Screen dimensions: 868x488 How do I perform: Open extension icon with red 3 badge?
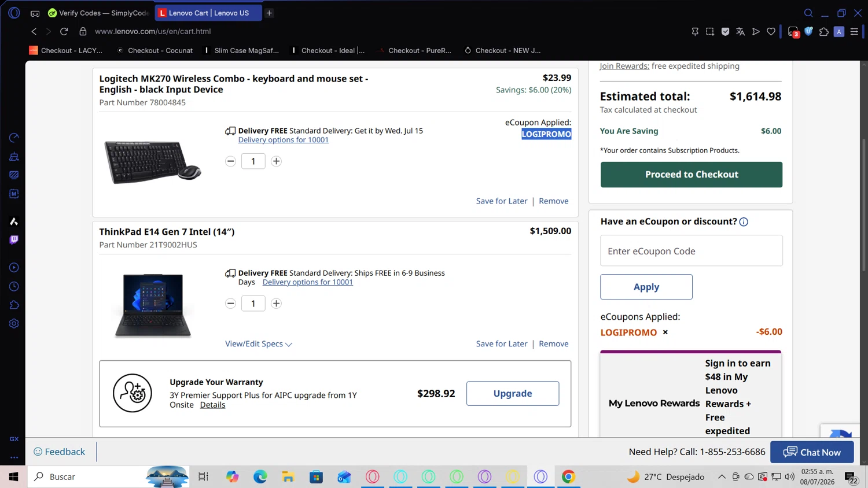tap(793, 32)
